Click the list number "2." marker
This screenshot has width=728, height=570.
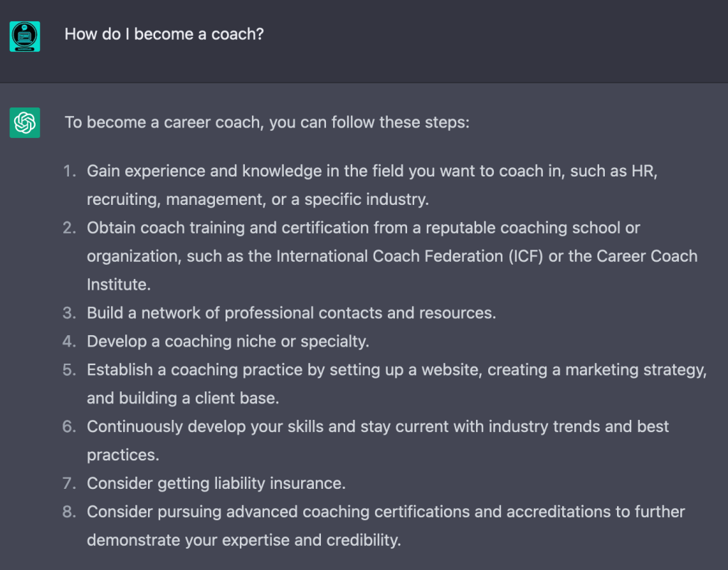[69, 228]
